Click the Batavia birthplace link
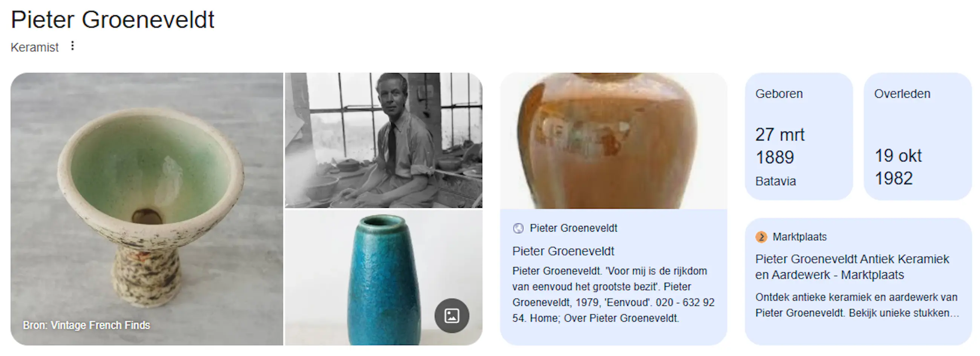The width and height of the screenshot is (980, 356). coord(775,181)
